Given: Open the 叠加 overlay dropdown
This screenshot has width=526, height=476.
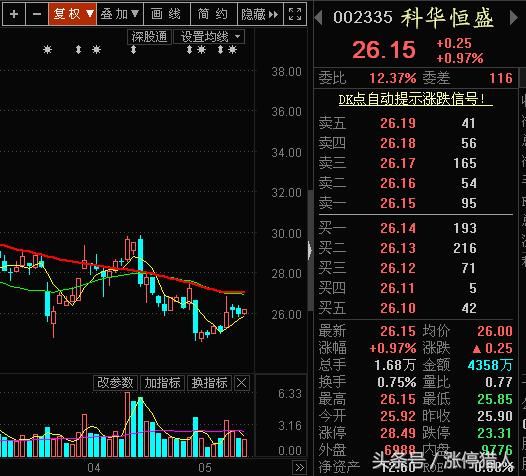Looking at the screenshot, I should pos(120,14).
